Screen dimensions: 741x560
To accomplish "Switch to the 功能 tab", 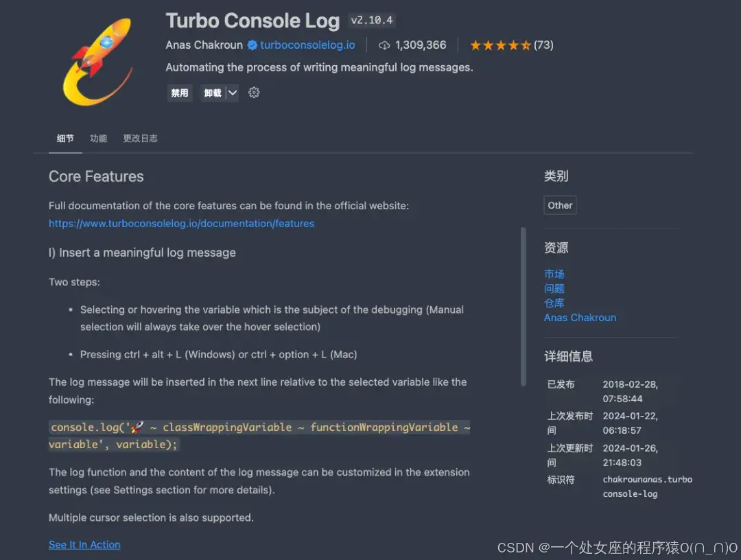I will pos(98,139).
